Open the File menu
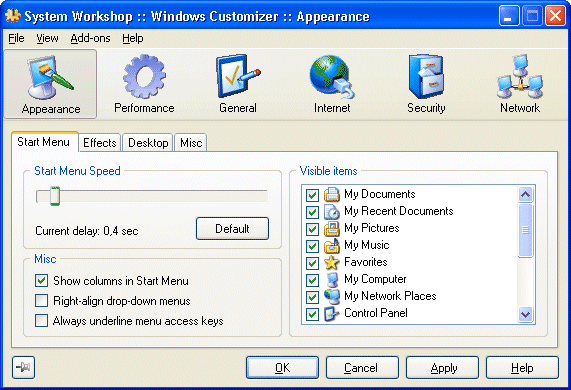 16,38
